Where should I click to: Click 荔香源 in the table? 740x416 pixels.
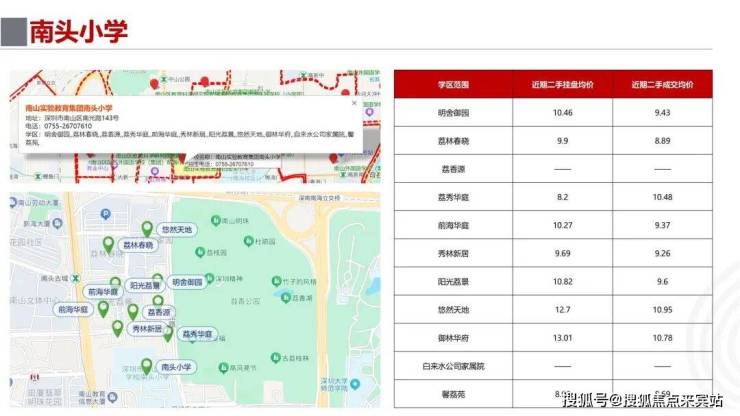pyautogui.click(x=453, y=169)
